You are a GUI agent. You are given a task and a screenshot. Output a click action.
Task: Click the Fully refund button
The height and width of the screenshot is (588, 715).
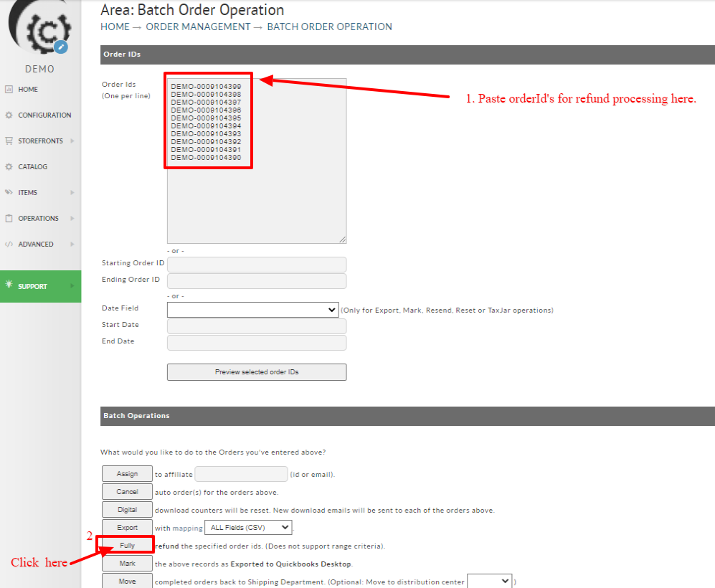click(127, 546)
